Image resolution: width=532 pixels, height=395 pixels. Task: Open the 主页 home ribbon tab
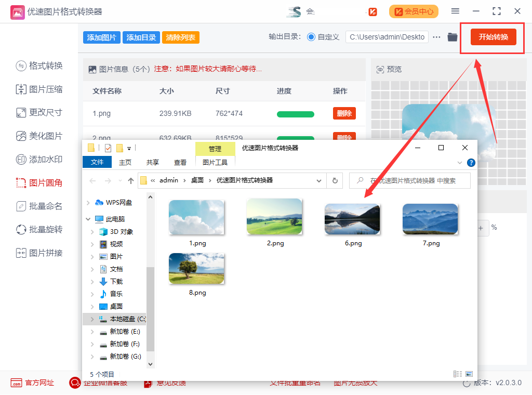(x=125, y=162)
